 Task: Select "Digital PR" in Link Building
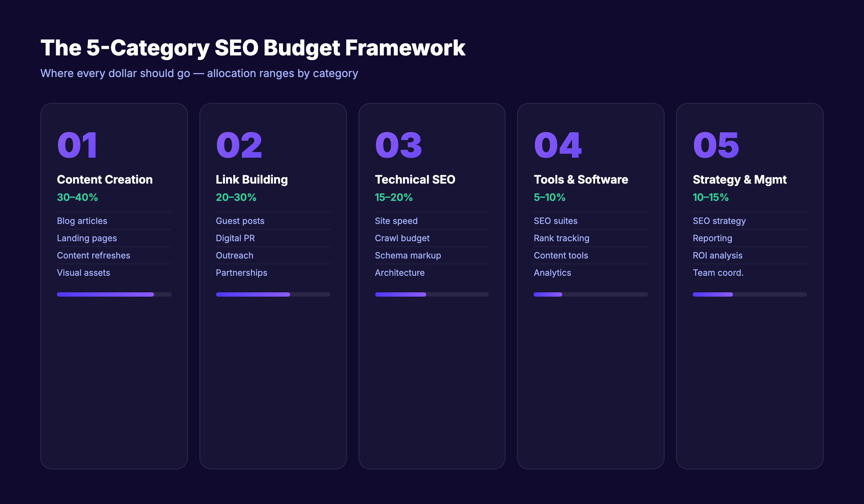235,238
